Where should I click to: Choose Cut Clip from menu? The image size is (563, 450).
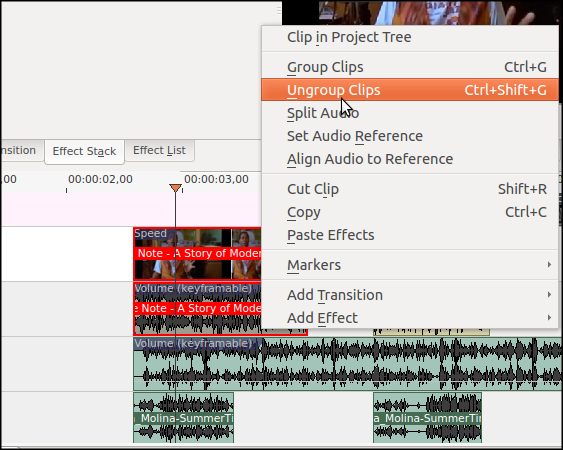[x=410, y=189]
